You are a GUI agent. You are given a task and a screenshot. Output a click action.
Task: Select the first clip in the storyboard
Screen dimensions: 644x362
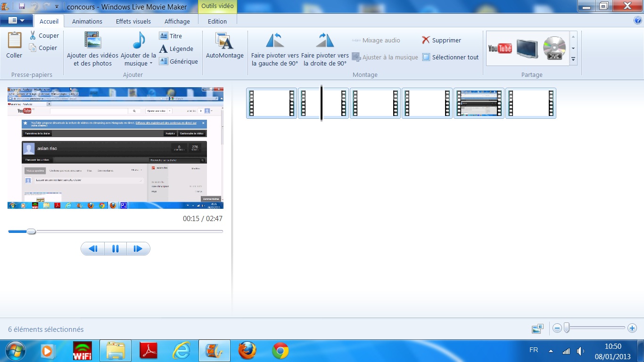(x=272, y=103)
